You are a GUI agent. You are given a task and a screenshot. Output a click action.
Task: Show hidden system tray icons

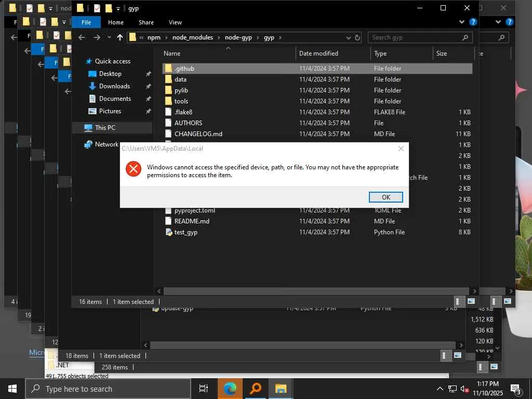click(440, 389)
